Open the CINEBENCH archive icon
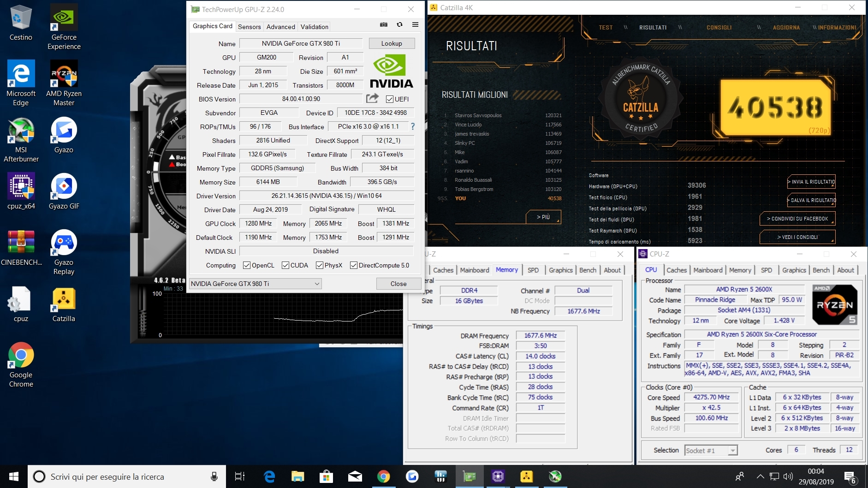The image size is (868, 488). click(x=21, y=248)
